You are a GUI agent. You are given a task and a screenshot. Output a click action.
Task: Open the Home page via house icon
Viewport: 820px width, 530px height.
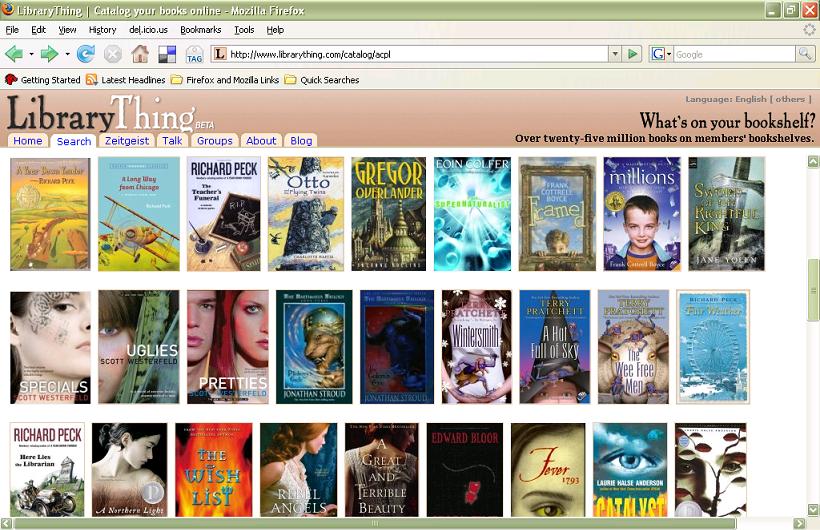pos(140,54)
